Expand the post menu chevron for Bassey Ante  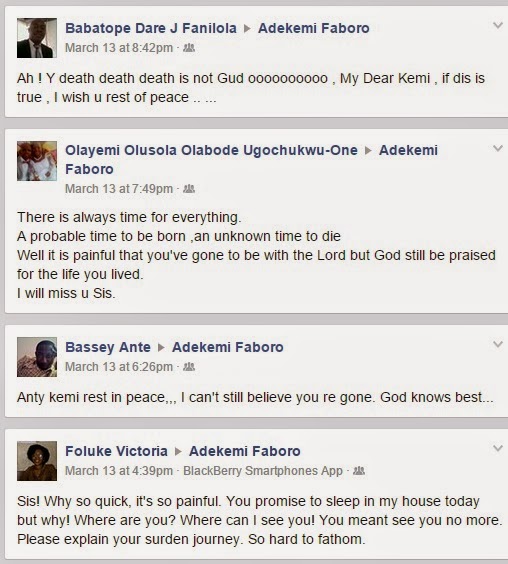pyautogui.click(x=498, y=344)
